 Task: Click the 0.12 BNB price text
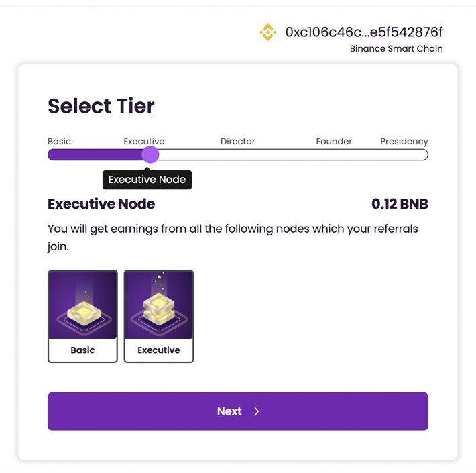(400, 204)
